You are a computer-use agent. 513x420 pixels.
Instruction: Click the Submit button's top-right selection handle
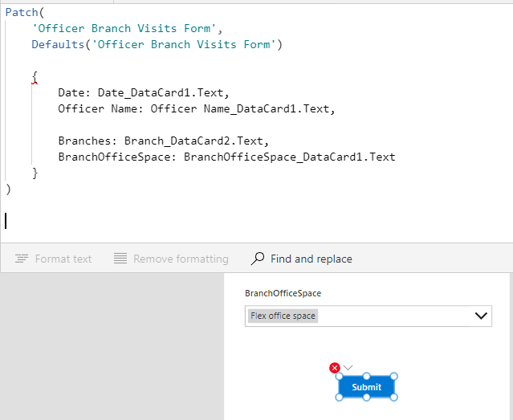click(394, 377)
